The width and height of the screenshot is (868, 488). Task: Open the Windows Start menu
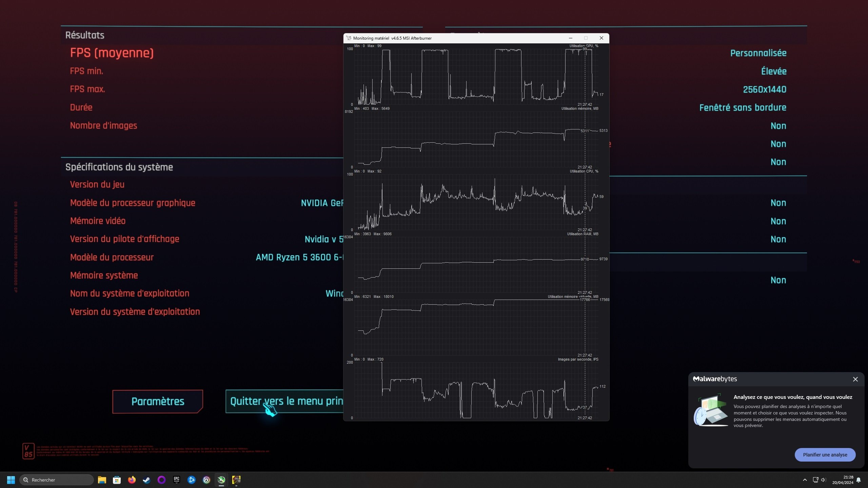click(x=11, y=480)
